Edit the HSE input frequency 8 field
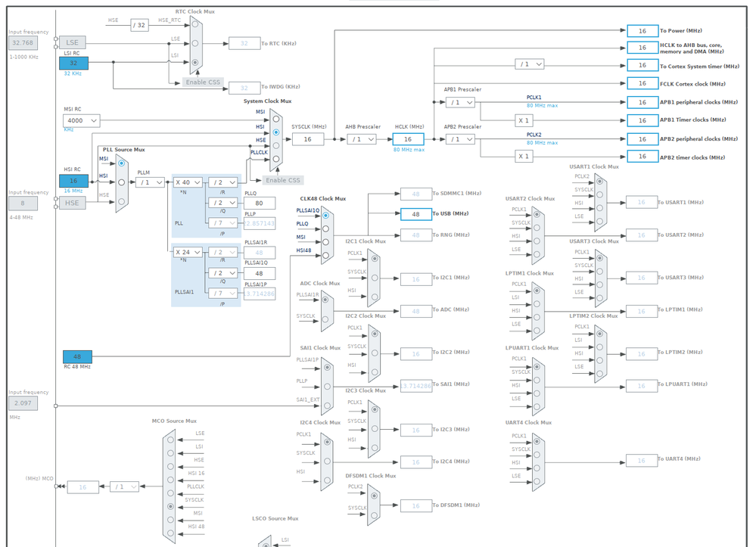756x547 pixels. (x=23, y=204)
